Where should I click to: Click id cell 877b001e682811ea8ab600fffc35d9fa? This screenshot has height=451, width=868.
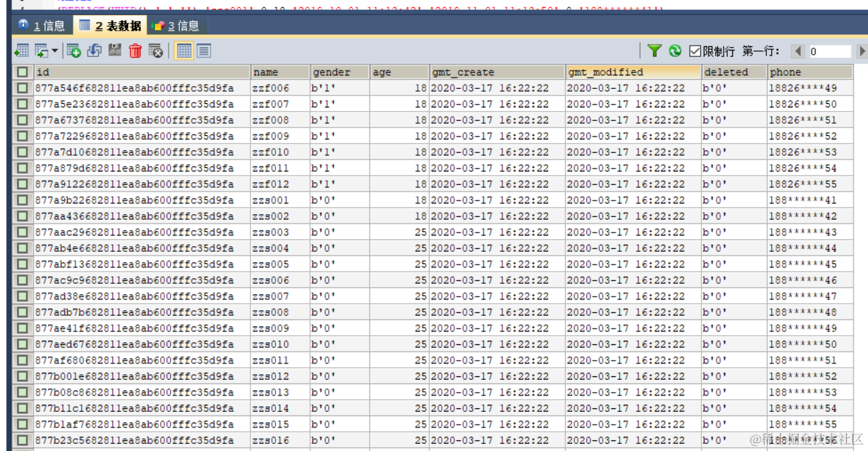[x=142, y=376]
